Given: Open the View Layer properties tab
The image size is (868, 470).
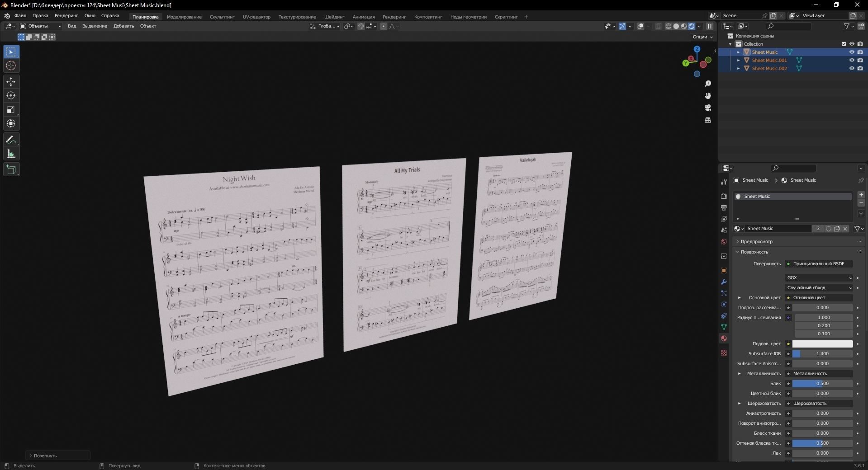Looking at the screenshot, I should click(x=724, y=219).
